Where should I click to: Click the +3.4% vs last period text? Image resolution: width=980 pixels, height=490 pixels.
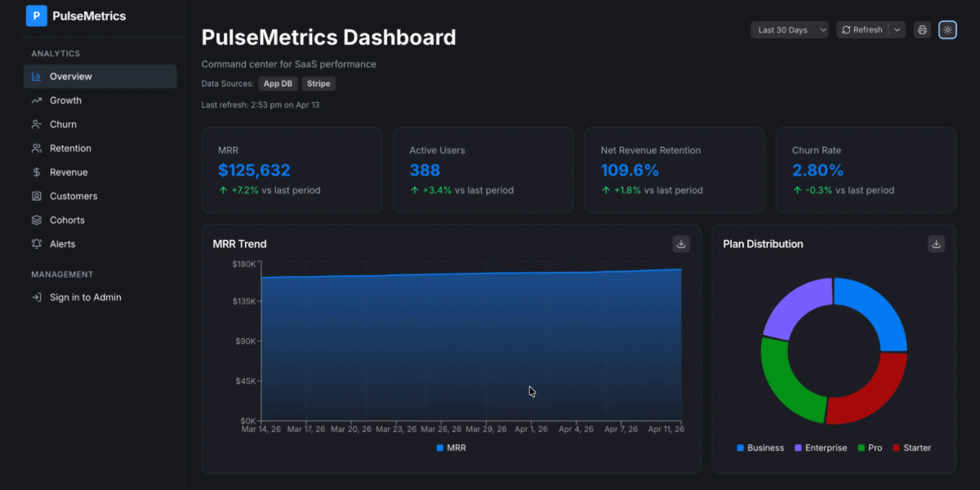(468, 190)
